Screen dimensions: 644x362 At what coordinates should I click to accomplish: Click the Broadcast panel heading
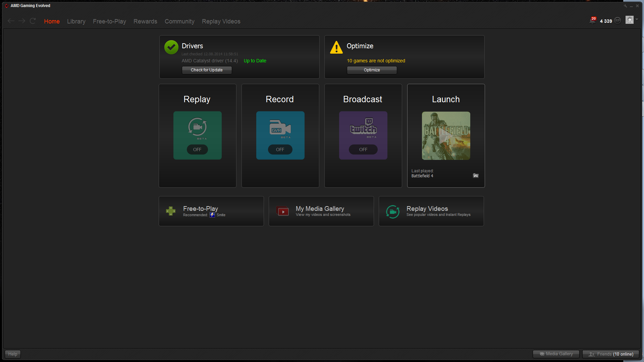363,99
